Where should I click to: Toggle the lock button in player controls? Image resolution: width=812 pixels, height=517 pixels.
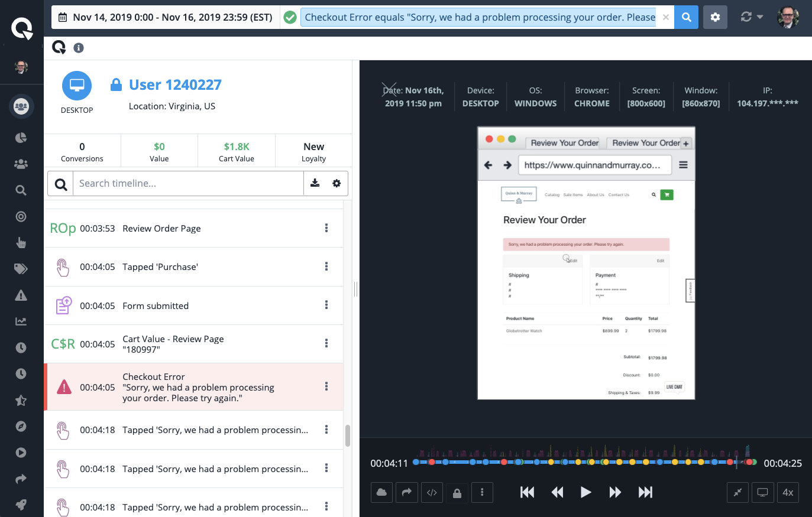click(x=457, y=492)
